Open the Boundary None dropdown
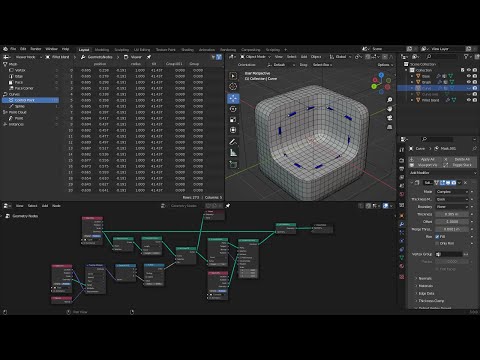The width and height of the screenshot is (480, 360). (x=452, y=207)
